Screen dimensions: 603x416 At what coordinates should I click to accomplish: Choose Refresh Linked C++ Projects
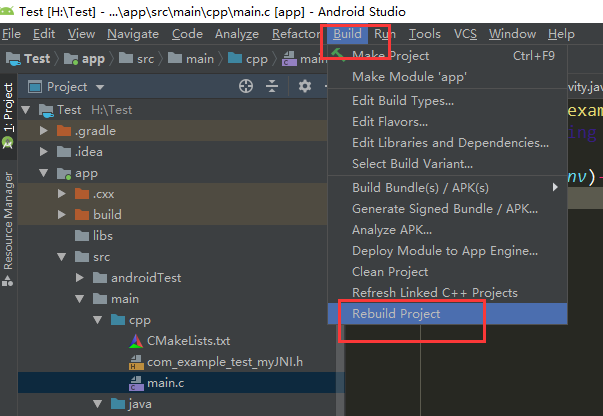pyautogui.click(x=447, y=293)
